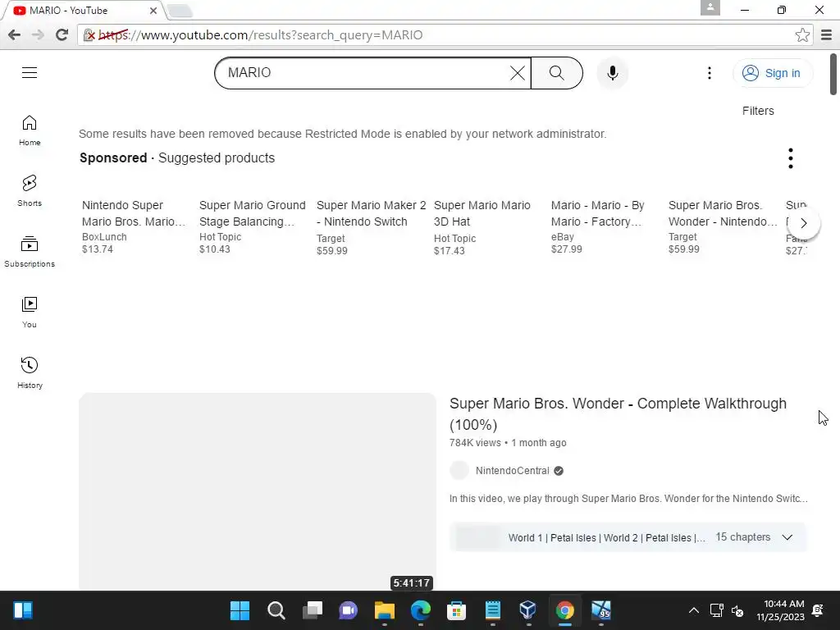Open History from the sidebar
840x630 pixels.
point(30,373)
